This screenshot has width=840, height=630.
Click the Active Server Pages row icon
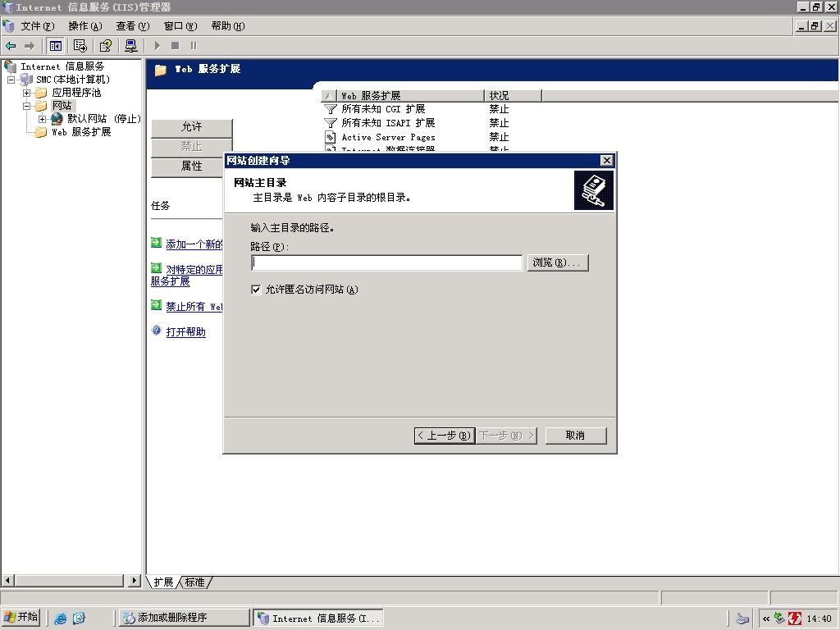coord(331,137)
